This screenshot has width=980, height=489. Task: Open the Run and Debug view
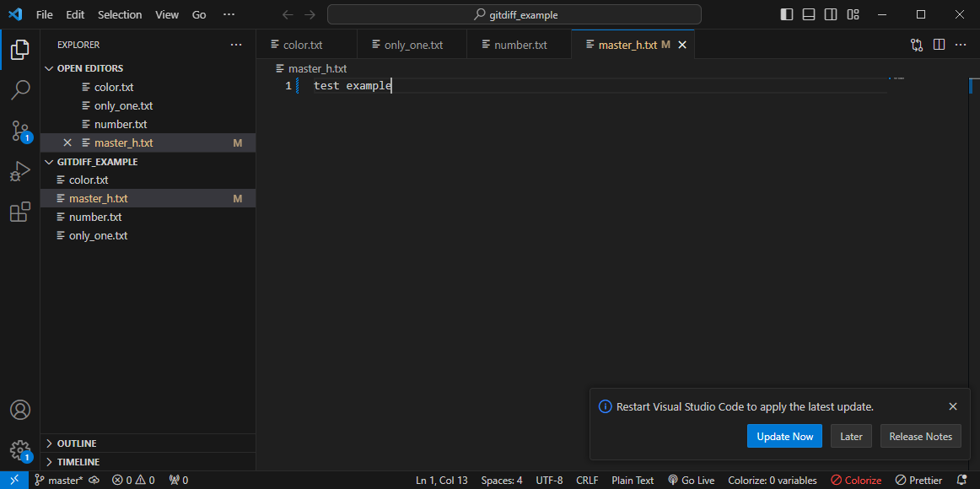20,171
